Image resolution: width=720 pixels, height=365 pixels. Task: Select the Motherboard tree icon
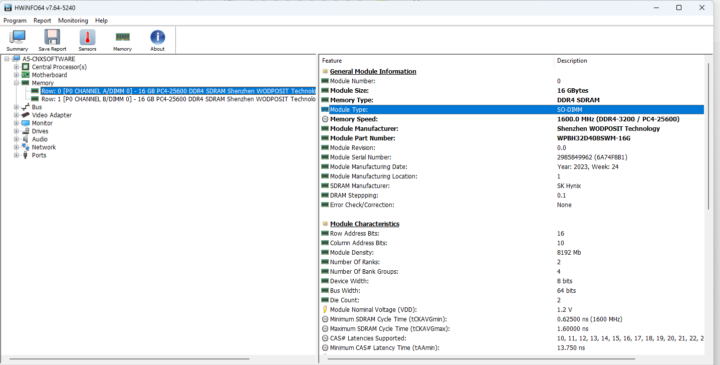[x=25, y=75]
